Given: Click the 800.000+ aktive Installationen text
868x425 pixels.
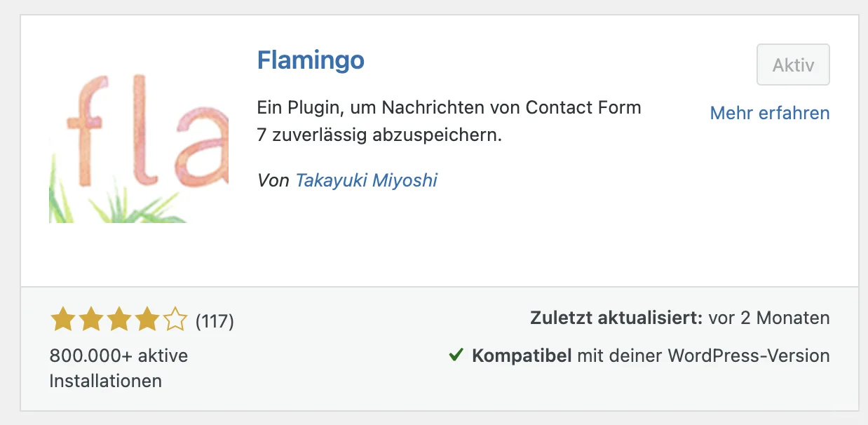Looking at the screenshot, I should (118, 368).
